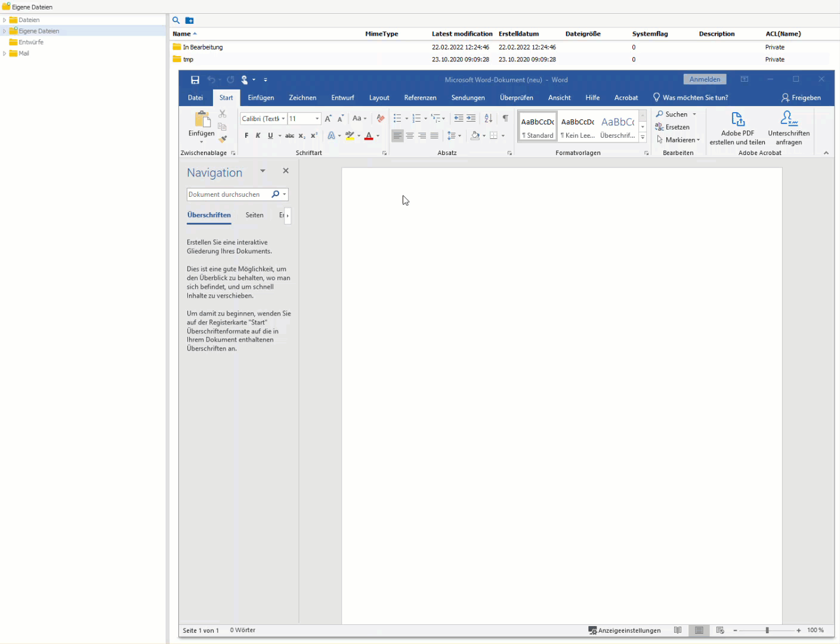This screenshot has width=840, height=644.
Task: Center the text alignment
Action: (410, 136)
